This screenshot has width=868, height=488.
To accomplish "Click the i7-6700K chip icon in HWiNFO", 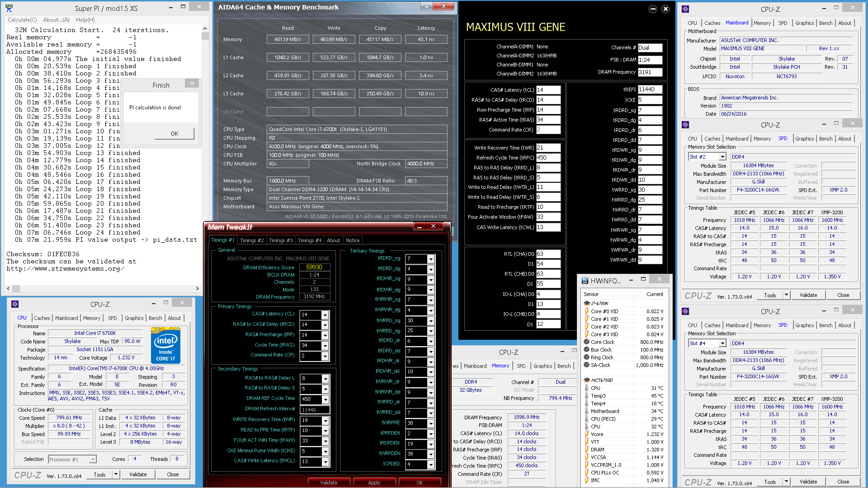I will coord(587,303).
